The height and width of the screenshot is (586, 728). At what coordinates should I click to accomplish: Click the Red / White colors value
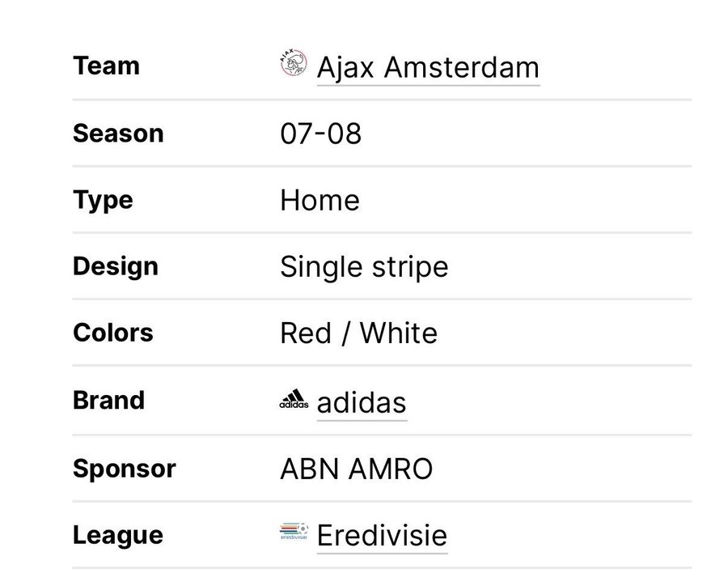point(358,333)
